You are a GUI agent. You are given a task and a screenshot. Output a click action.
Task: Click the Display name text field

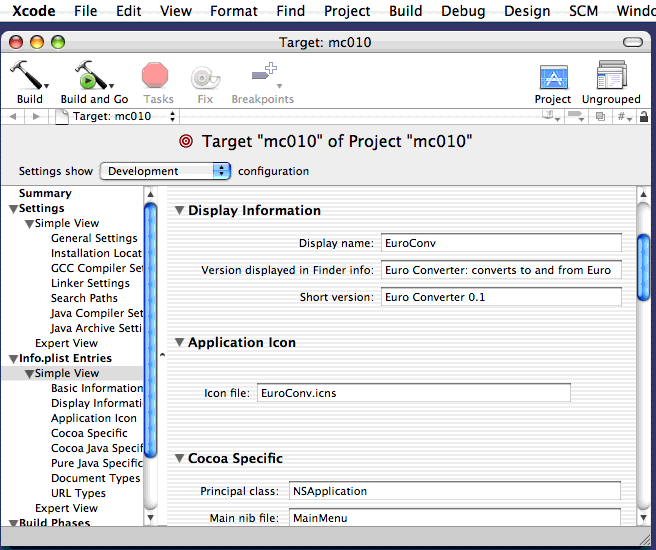(500, 243)
